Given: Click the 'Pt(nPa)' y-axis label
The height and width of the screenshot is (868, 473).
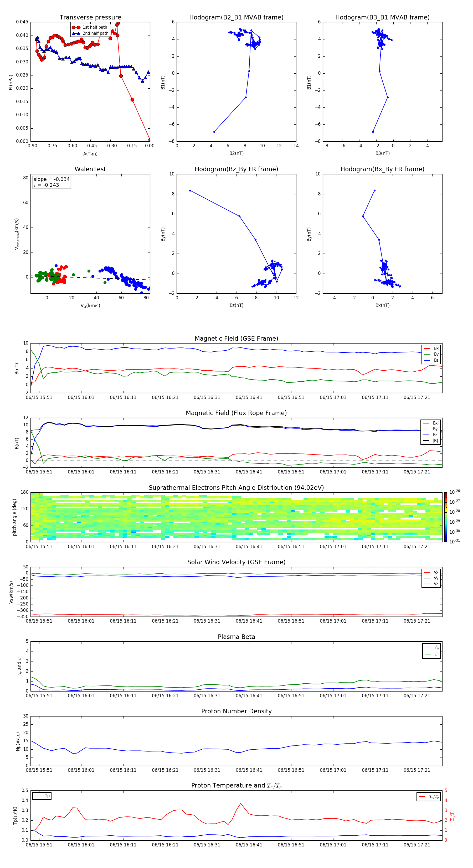Looking at the screenshot, I should tap(11, 82).
